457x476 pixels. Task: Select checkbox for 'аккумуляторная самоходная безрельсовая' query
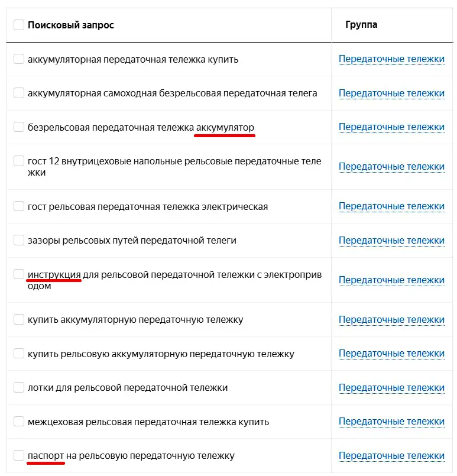[19, 93]
